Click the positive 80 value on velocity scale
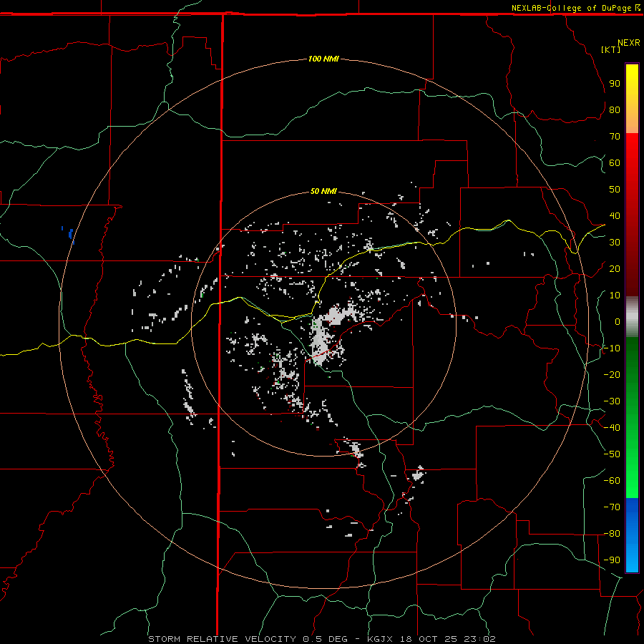The image size is (644, 644). (615, 109)
